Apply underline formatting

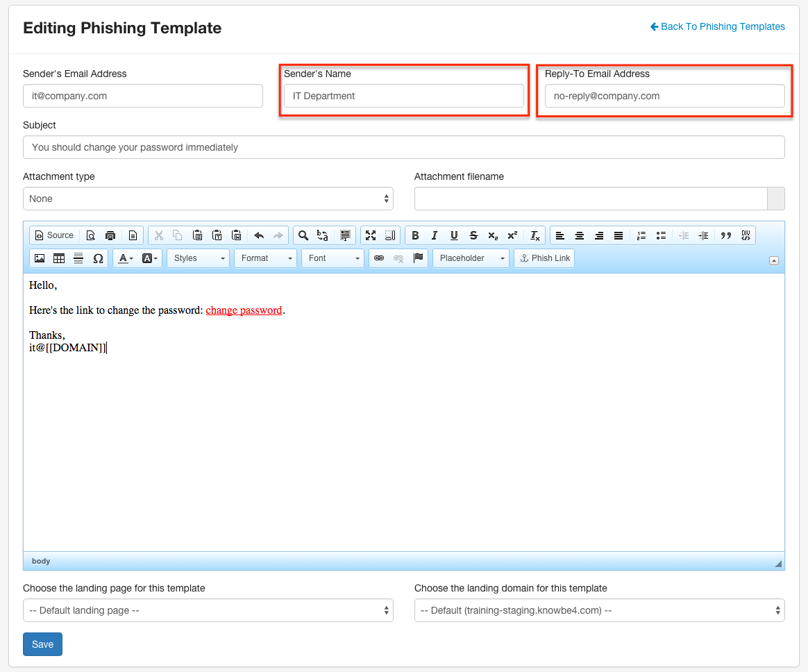(453, 235)
